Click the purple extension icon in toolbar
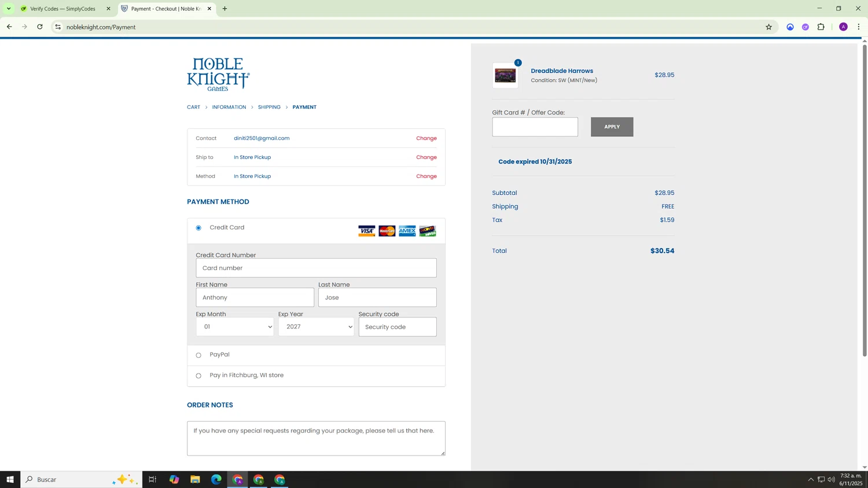 (806, 27)
